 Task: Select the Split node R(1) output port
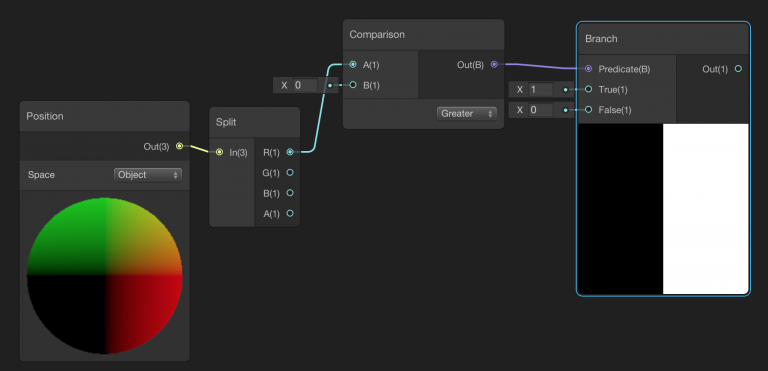(290, 152)
